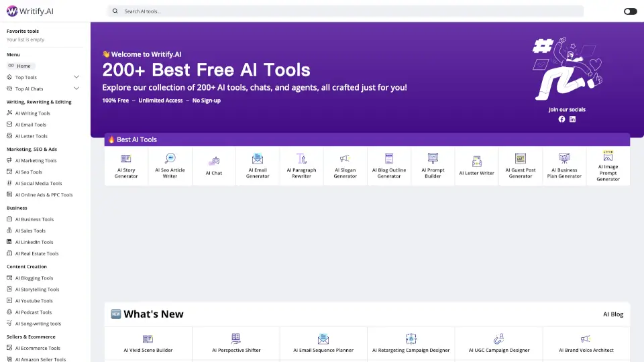Screen dimensions: 644x362
Task: Click the '200+ Best Free AI Tools' headline
Action: (206, 70)
